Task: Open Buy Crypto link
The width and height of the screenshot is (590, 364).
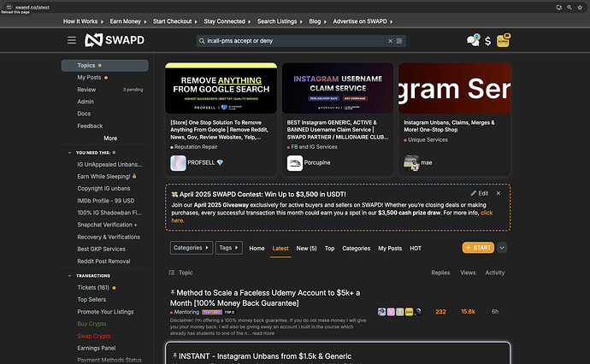Action: (x=91, y=324)
